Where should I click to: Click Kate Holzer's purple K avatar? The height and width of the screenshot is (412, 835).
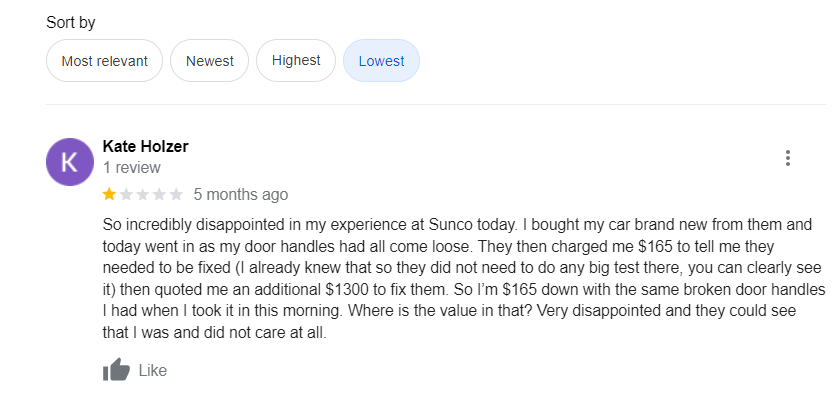click(70, 161)
